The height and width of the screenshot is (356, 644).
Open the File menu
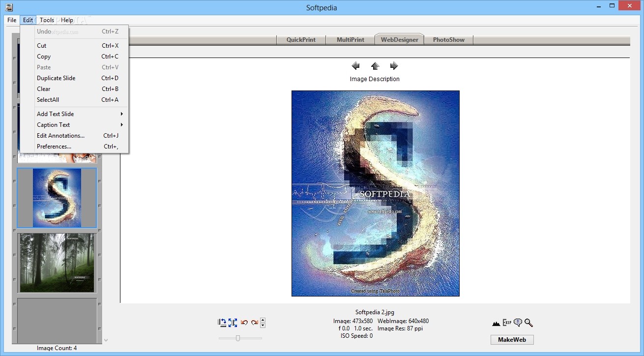(x=12, y=20)
